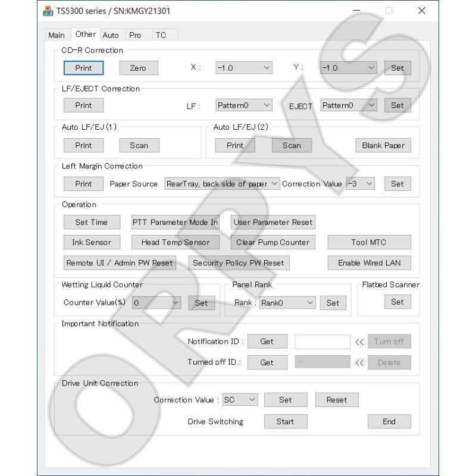Expand the Y value dropdown
The width and height of the screenshot is (476, 476).
(349, 68)
